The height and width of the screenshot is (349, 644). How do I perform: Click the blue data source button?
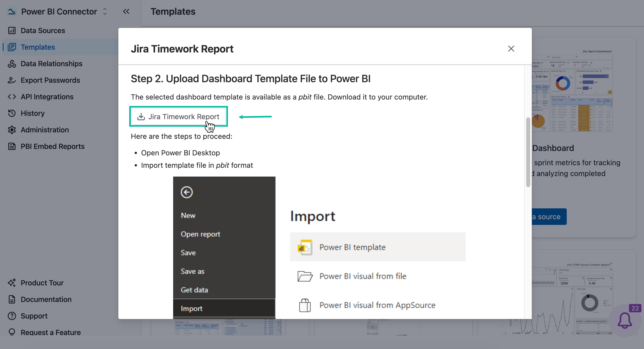point(549,217)
